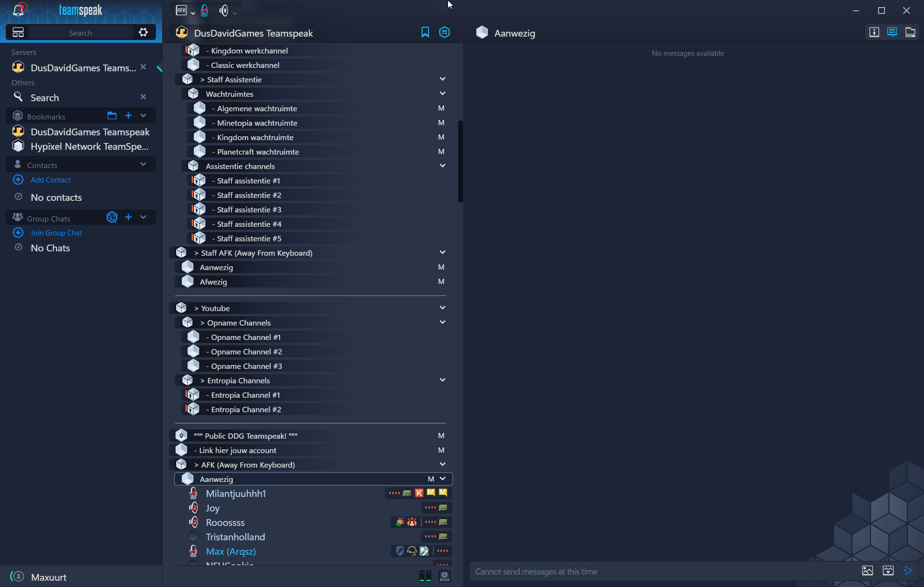Switch to the channel chat tab

892,32
